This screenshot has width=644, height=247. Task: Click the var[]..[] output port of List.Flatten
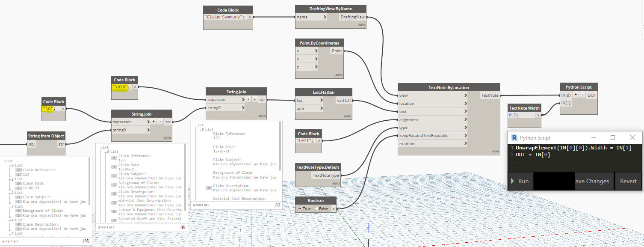(344, 100)
